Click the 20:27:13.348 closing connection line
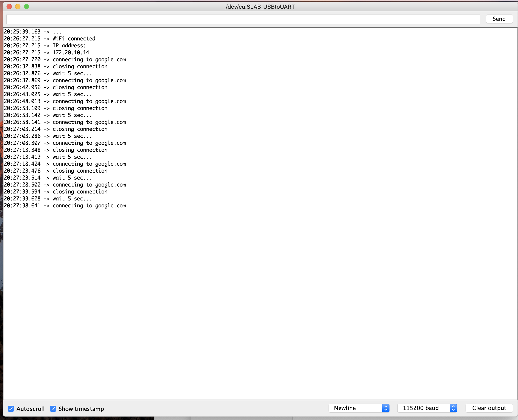 point(56,150)
